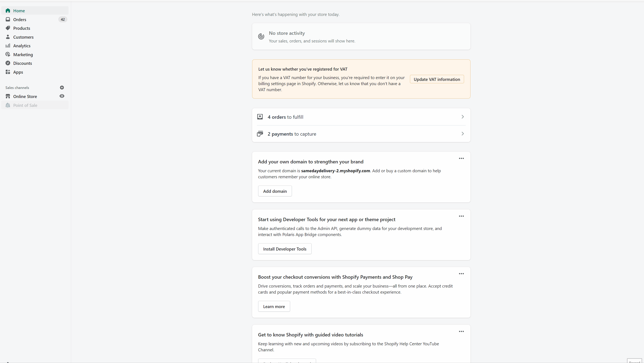644x363 pixels.
Task: Click the Analytics bar chart icon
Action: pyautogui.click(x=8, y=45)
